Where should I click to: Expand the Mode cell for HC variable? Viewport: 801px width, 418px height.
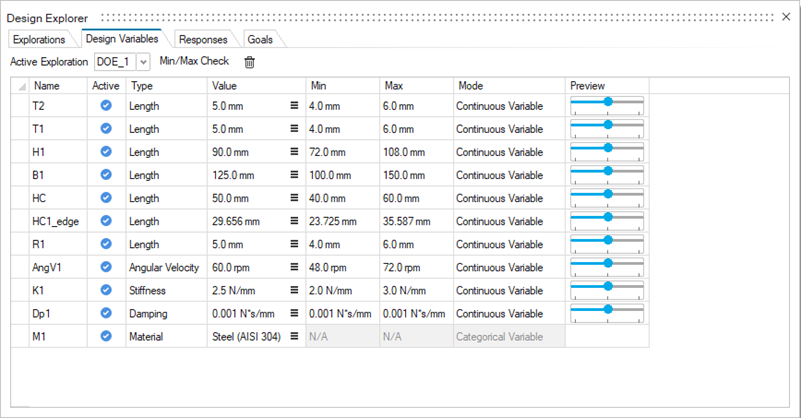coord(509,199)
